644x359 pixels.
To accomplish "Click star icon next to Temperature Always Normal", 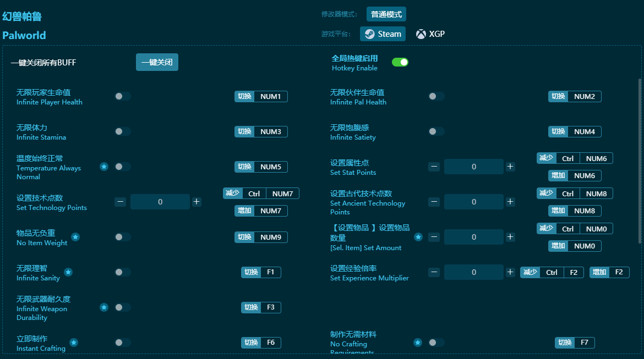I will 104,167.
